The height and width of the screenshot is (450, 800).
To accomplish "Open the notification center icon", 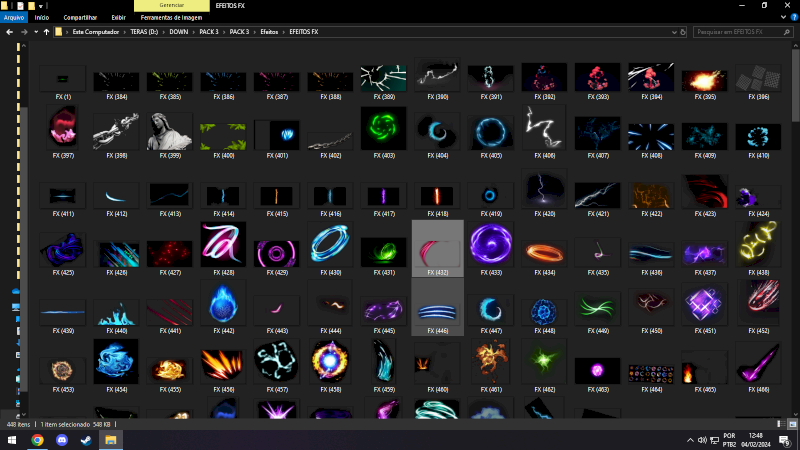I will (786, 439).
